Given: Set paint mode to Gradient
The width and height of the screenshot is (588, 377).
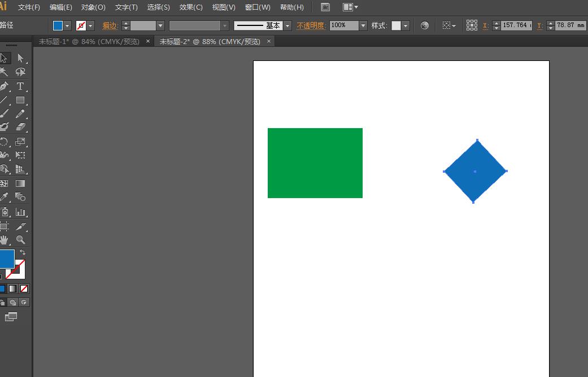Looking at the screenshot, I should (13, 288).
